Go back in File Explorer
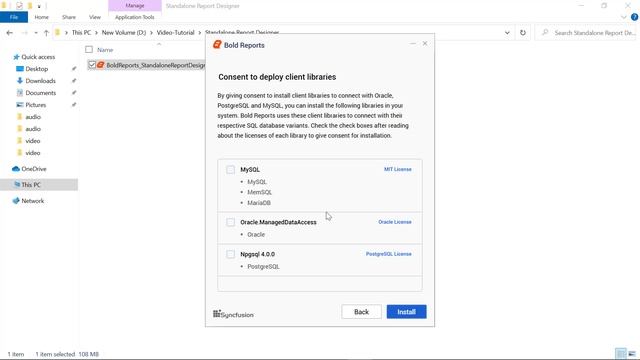Viewport: 640px width, 360px height. point(10,33)
